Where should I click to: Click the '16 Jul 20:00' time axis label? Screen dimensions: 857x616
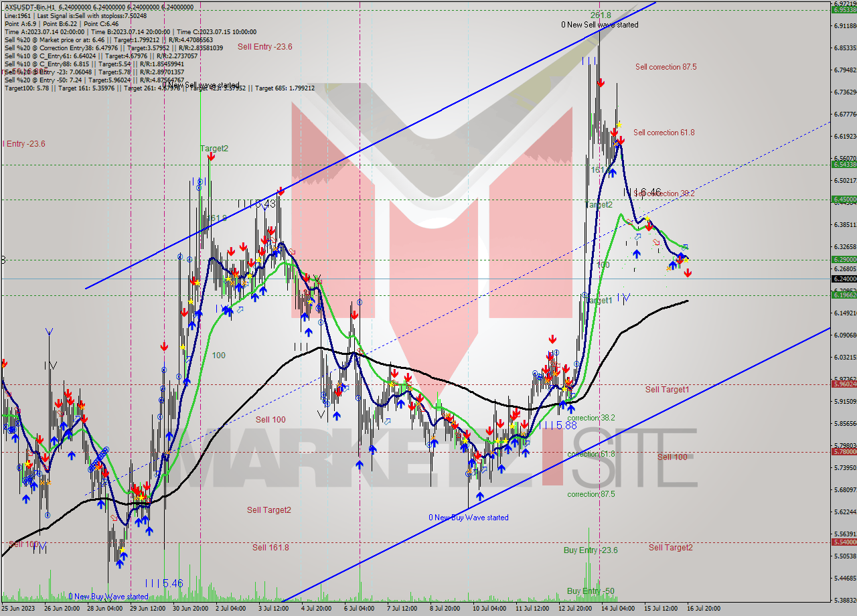[x=704, y=609]
